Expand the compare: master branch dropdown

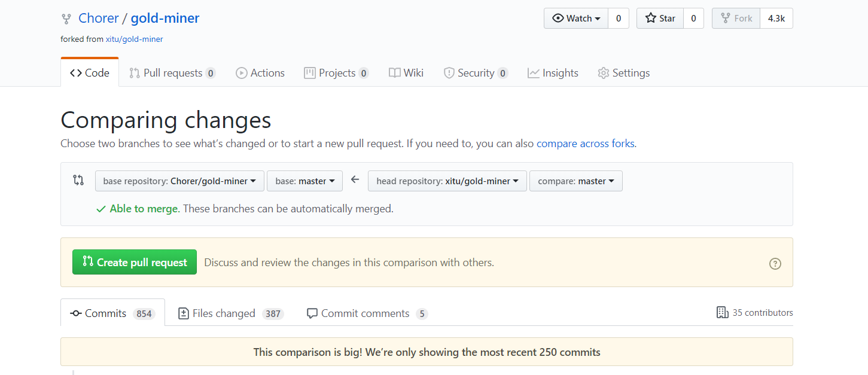point(575,181)
